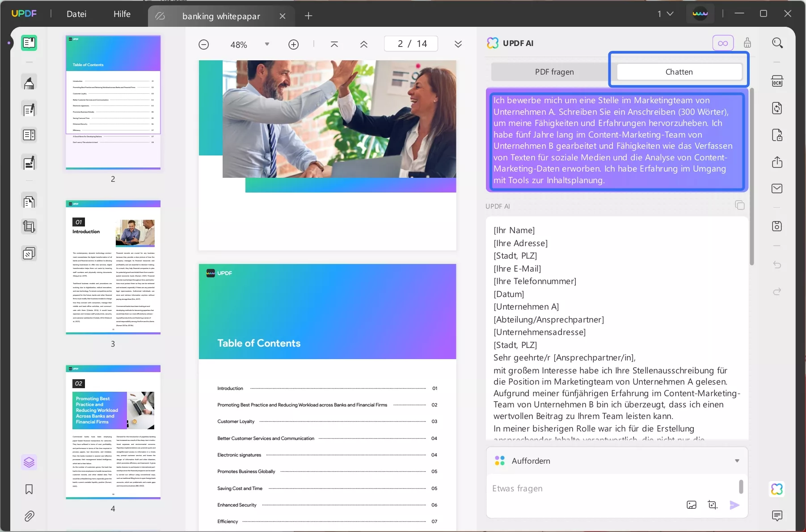The height and width of the screenshot is (532, 806).
Task: Open the Reader mode icon in left sidebar
Action: click(x=29, y=43)
